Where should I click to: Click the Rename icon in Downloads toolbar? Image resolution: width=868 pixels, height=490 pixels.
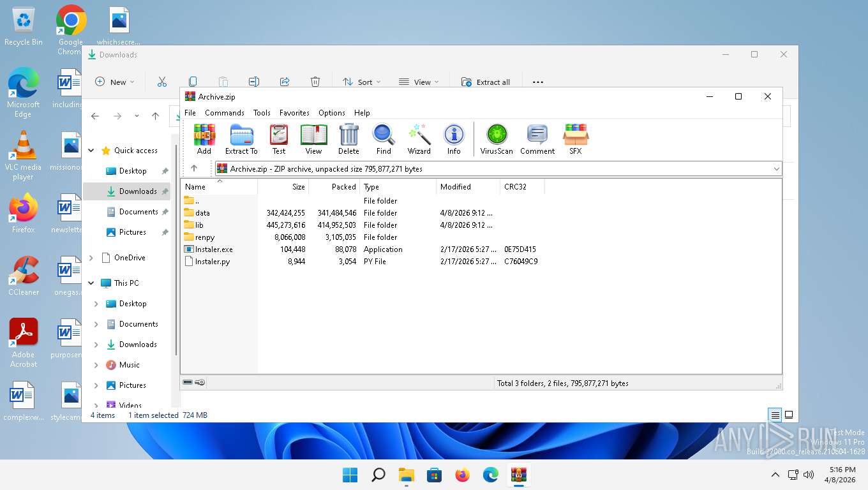254,82
